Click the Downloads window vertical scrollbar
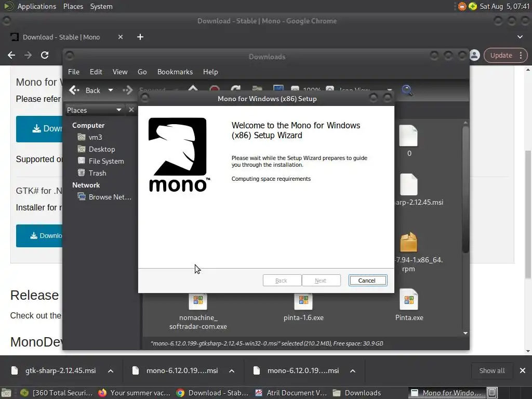532x399 pixels. tap(465, 190)
